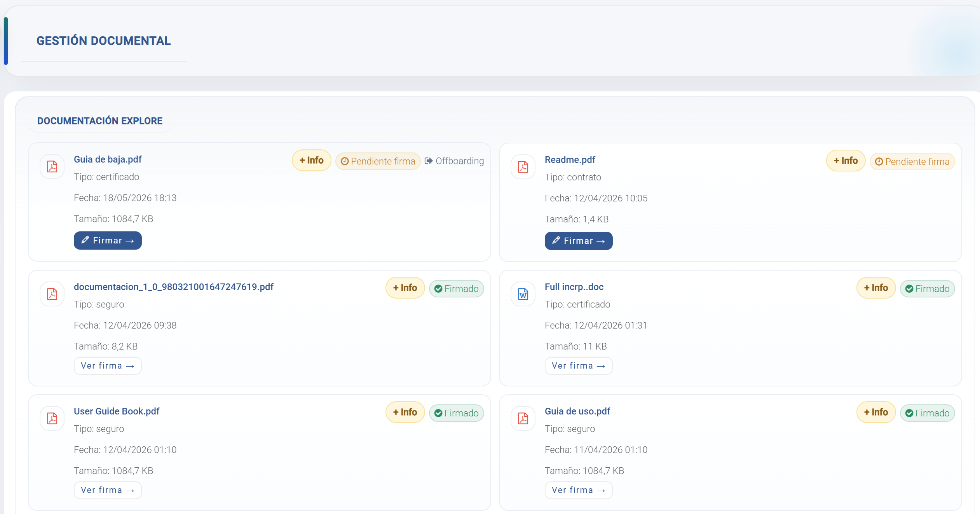Show + Info for Full incrp..doc
Image resolution: width=980 pixels, height=514 pixels.
[x=876, y=288]
